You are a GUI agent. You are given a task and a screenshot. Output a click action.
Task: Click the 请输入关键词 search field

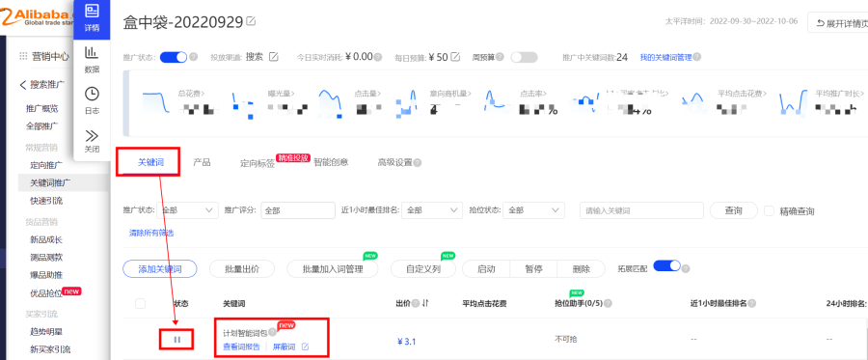pos(641,210)
